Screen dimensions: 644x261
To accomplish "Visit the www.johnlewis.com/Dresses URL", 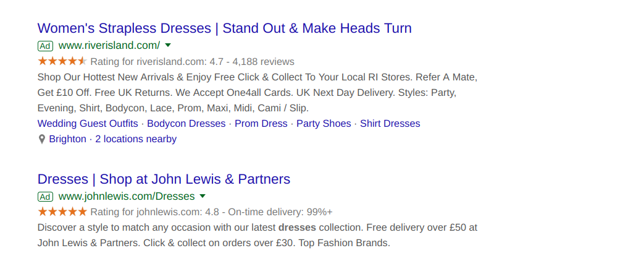I will point(127,197).
